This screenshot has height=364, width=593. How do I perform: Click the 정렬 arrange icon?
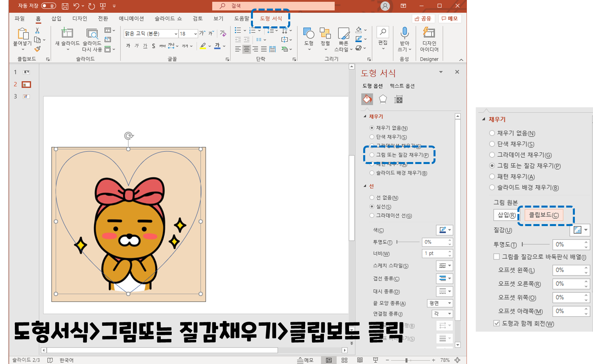click(325, 33)
